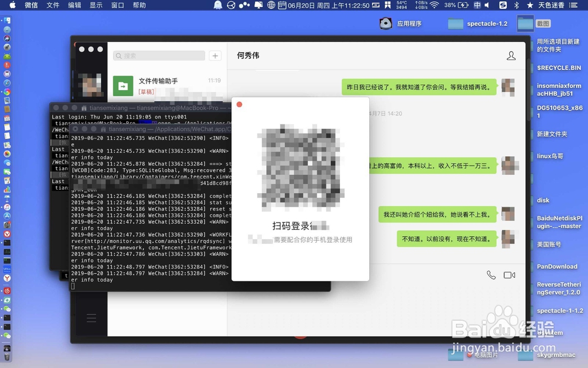Select the ReverseTetheringServer_1.2.0 desktop folder
The image size is (588, 368).
point(559,289)
